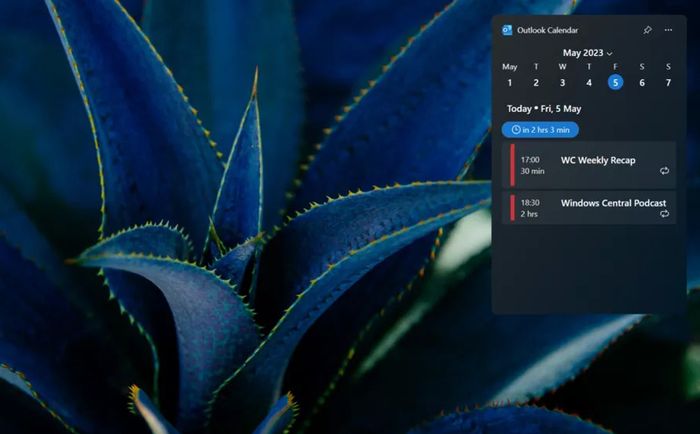Select day 7 in the calendar week
700x434 pixels.
pyautogui.click(x=668, y=83)
